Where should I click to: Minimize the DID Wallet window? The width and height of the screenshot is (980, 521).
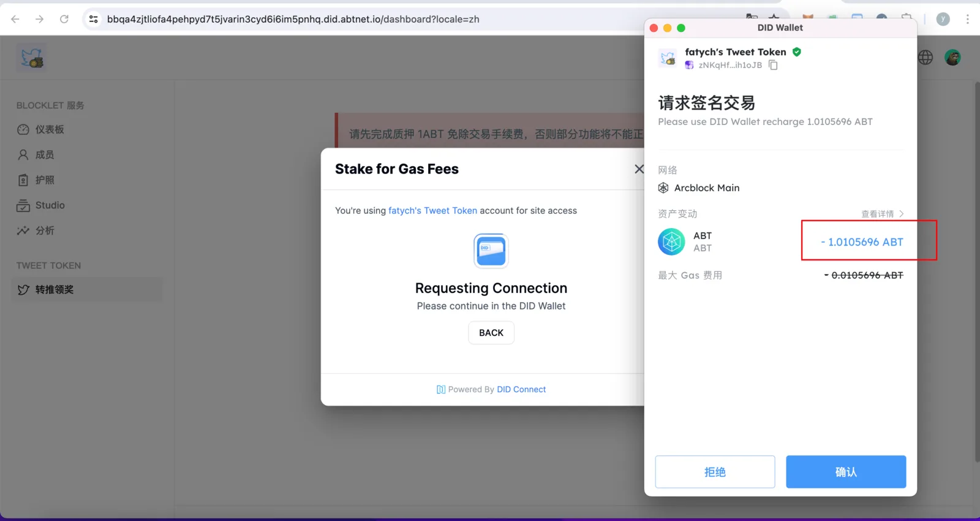tap(668, 28)
